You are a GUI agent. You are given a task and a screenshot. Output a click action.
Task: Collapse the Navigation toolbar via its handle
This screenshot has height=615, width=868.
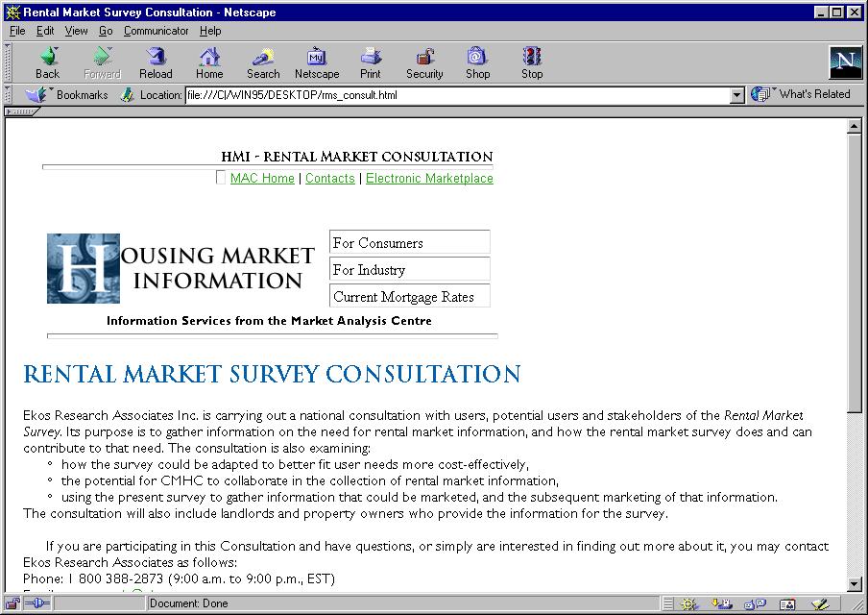click(x=8, y=62)
